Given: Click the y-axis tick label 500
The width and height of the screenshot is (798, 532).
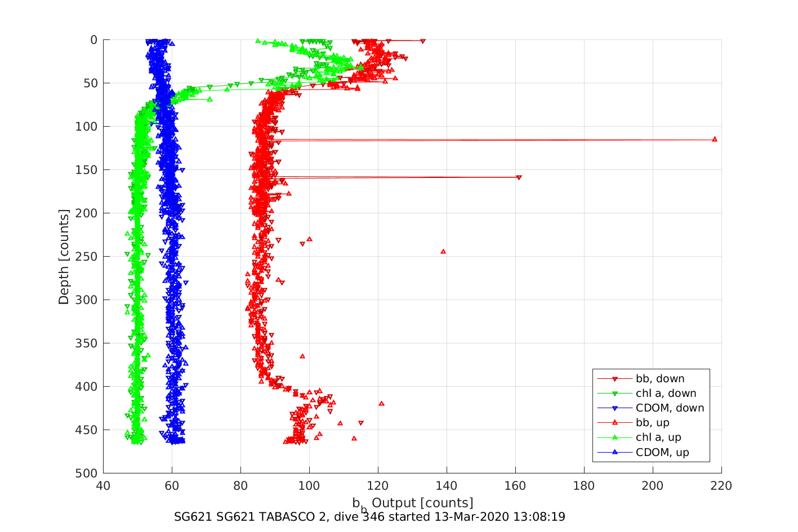Looking at the screenshot, I should pos(86,473).
